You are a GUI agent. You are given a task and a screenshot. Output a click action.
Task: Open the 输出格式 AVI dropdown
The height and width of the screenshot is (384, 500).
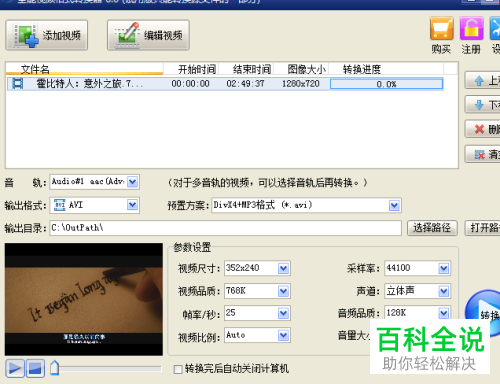(132, 205)
